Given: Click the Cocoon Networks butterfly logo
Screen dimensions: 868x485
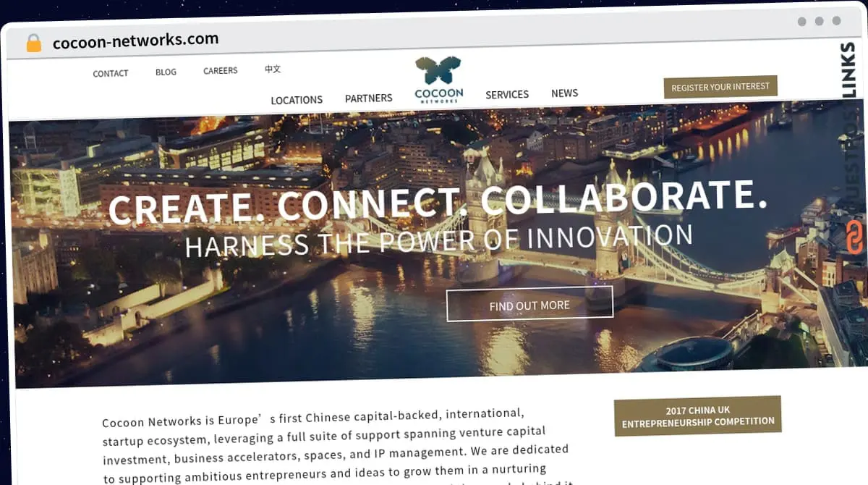Looking at the screenshot, I should click(x=439, y=80).
